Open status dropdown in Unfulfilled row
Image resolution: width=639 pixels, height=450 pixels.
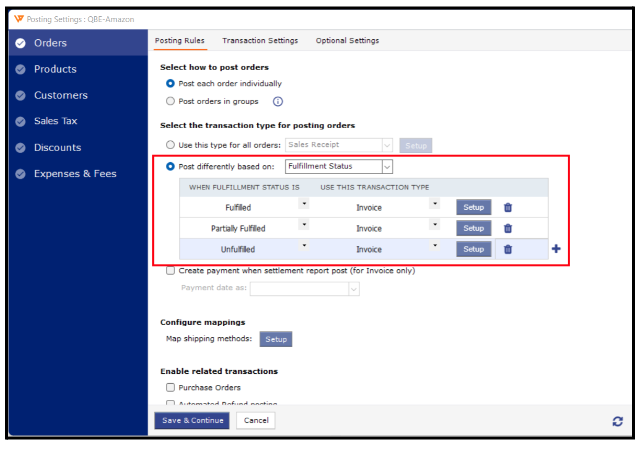pos(304,246)
